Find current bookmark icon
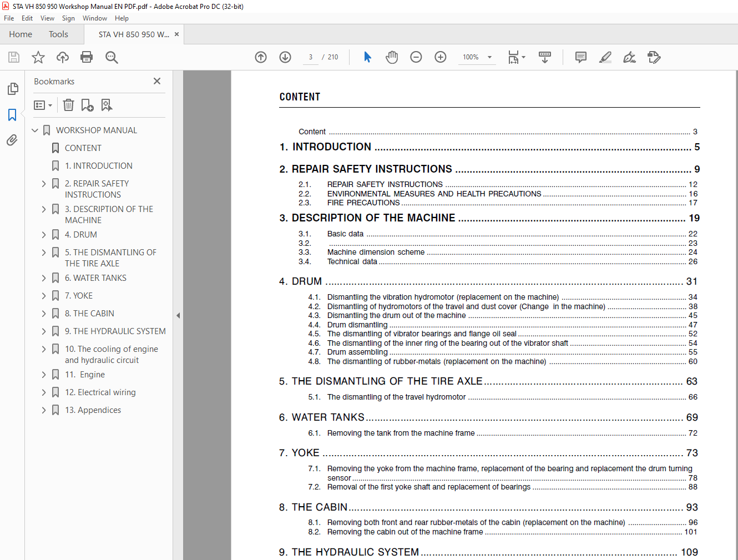 pyautogui.click(x=107, y=105)
